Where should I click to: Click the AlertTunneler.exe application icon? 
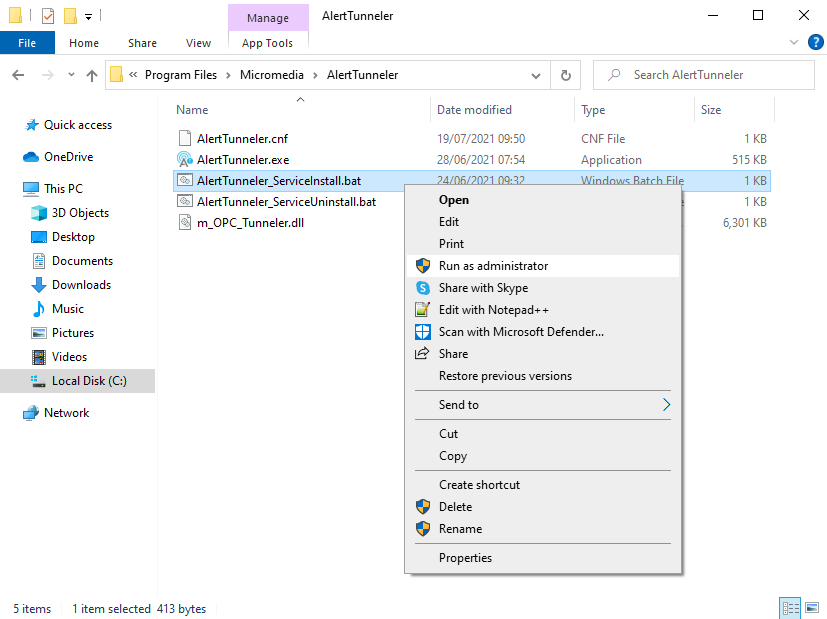[184, 160]
